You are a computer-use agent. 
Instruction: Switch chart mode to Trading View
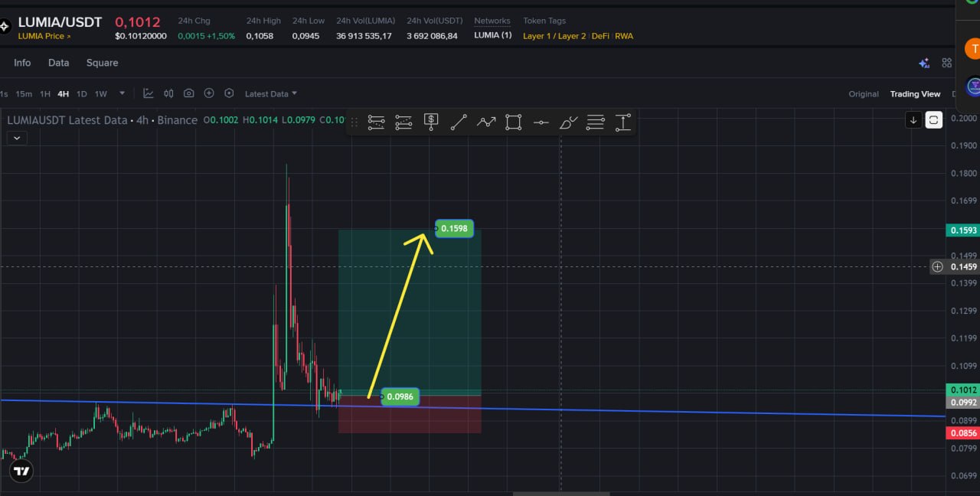click(x=915, y=94)
